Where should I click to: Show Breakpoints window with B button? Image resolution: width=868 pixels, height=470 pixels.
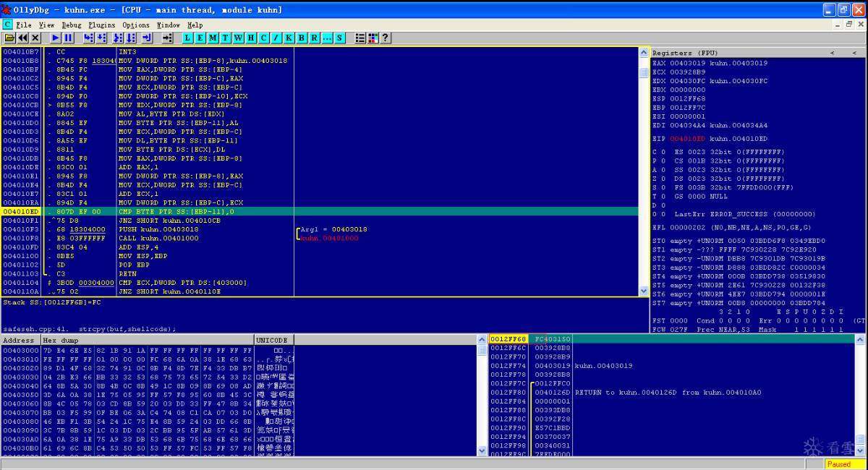click(x=302, y=38)
